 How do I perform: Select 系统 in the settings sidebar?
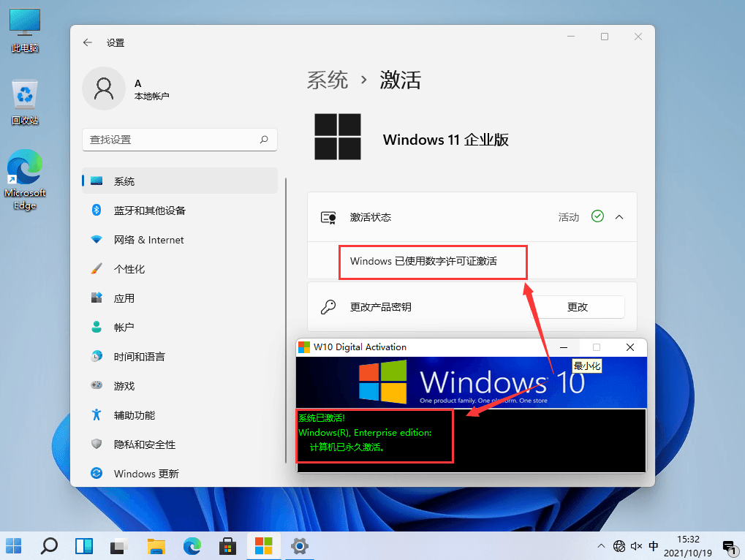(x=180, y=181)
